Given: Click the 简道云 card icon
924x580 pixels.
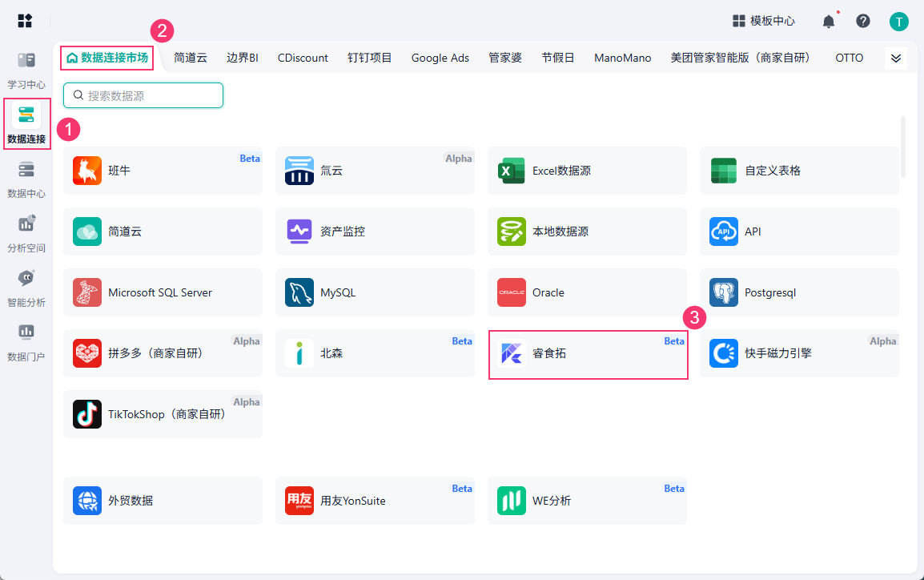Looking at the screenshot, I should 87,232.
